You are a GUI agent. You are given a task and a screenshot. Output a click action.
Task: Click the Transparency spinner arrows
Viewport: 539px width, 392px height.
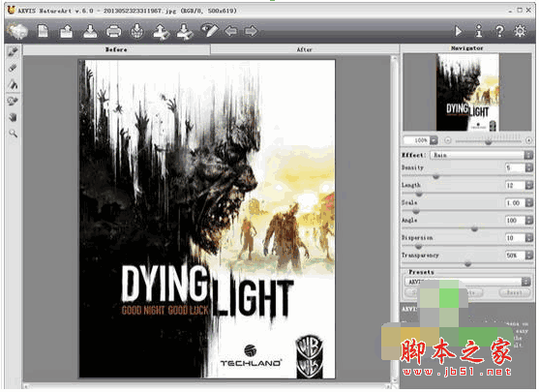point(529,256)
